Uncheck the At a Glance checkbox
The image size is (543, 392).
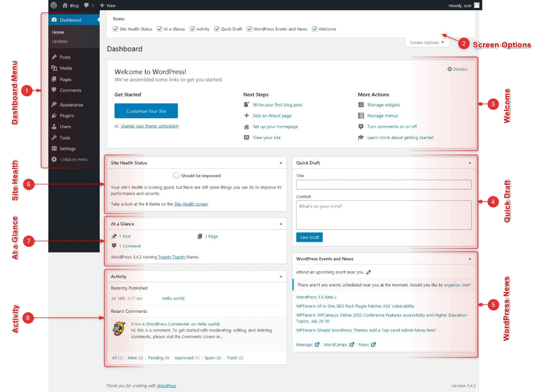[x=160, y=29]
